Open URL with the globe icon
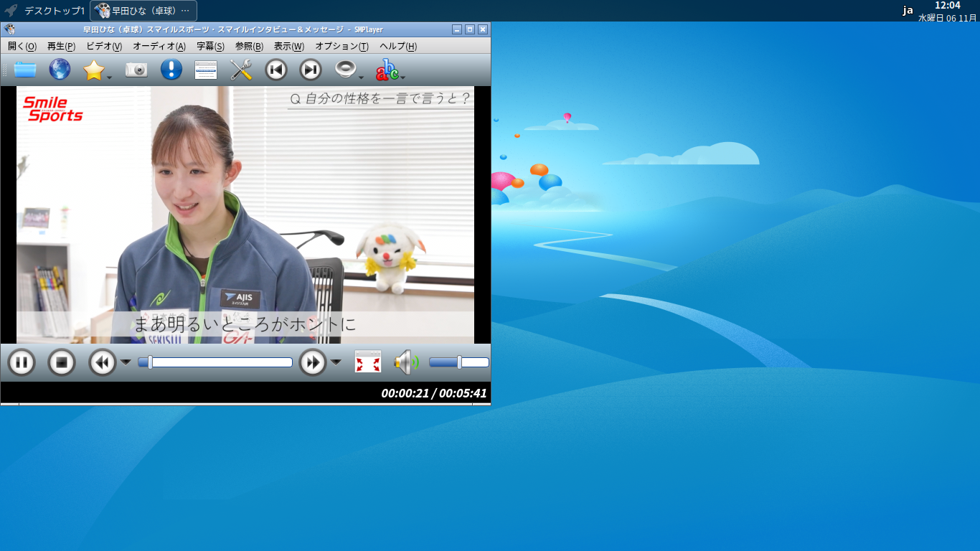 click(60, 70)
